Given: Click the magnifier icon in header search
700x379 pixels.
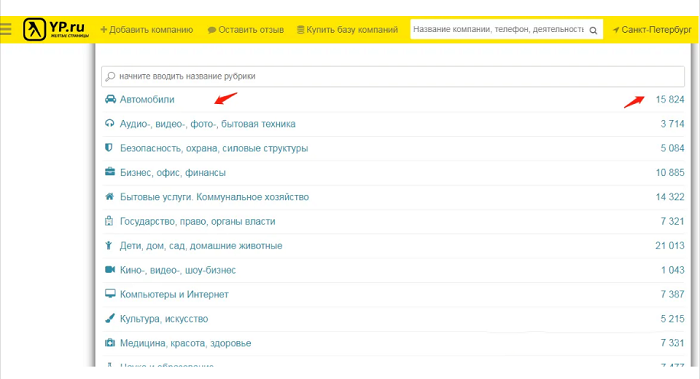Looking at the screenshot, I should click(593, 30).
